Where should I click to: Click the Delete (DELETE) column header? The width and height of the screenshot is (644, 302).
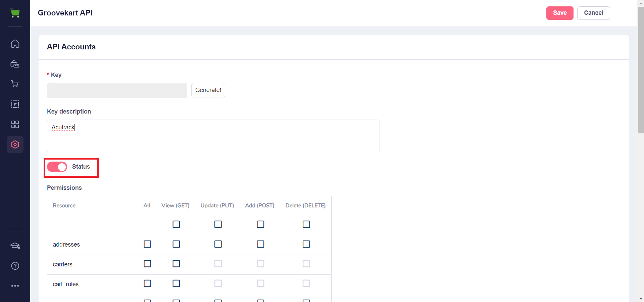(305, 206)
